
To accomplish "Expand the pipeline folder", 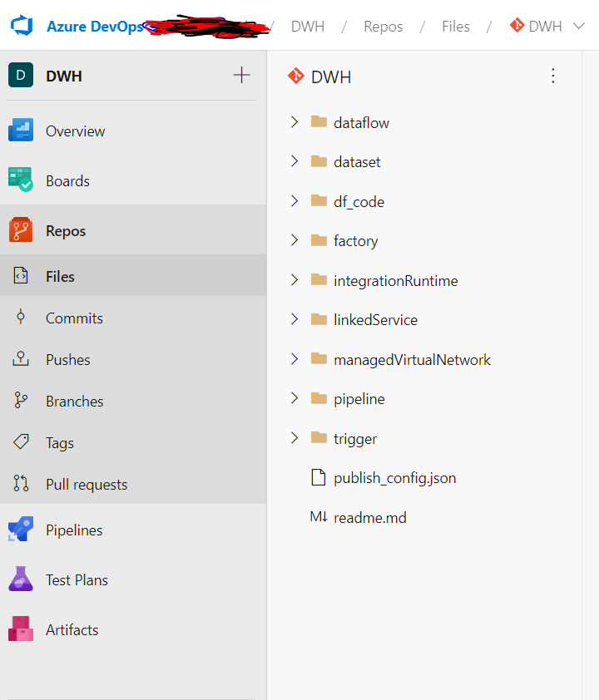I will point(295,398).
